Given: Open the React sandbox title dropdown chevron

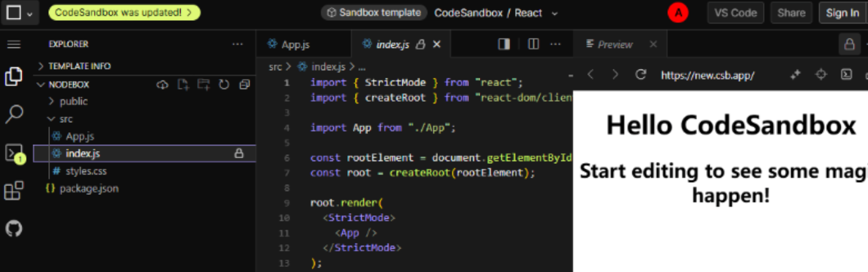Looking at the screenshot, I should (x=555, y=13).
